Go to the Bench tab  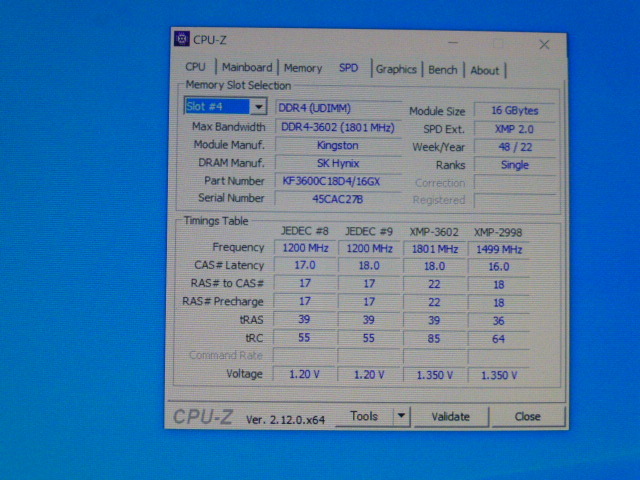[x=442, y=70]
